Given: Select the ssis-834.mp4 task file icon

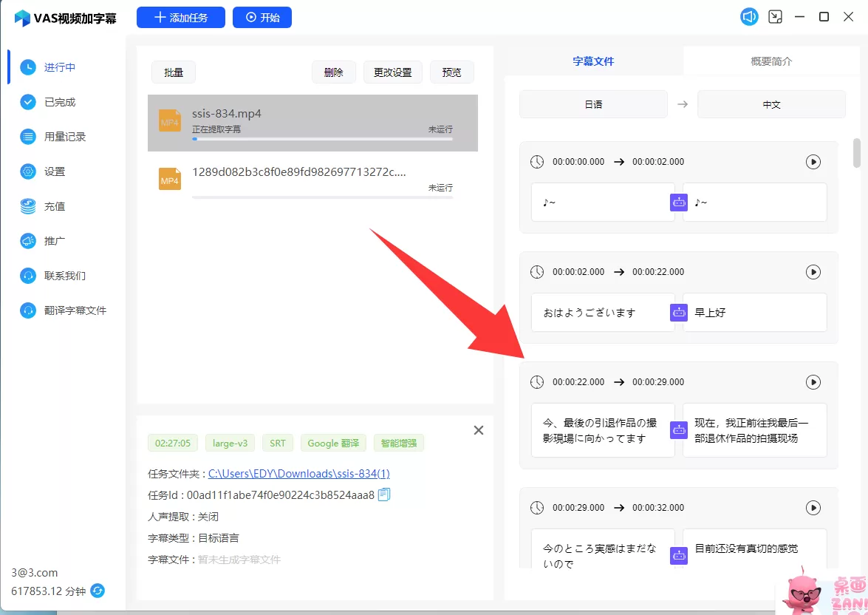Looking at the screenshot, I should (170, 120).
